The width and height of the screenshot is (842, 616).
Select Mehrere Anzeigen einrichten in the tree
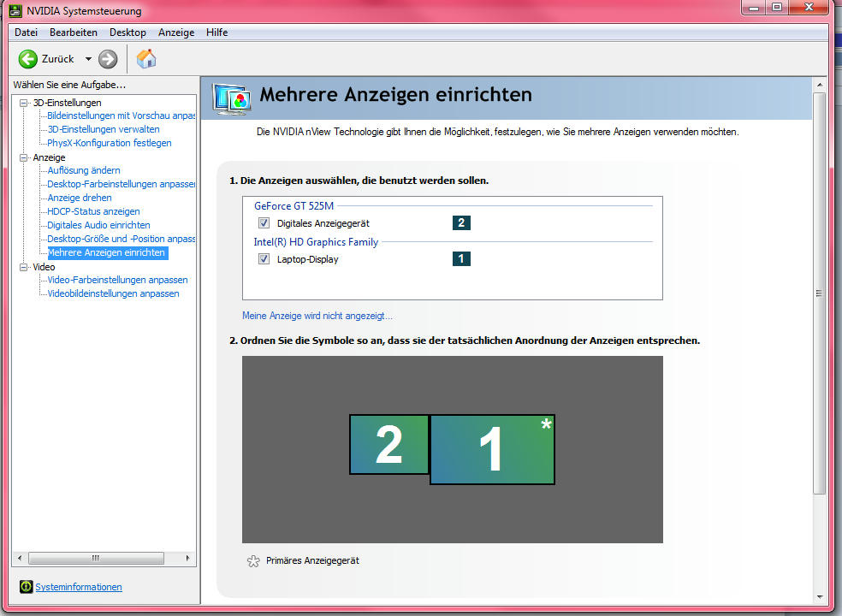[x=108, y=252]
